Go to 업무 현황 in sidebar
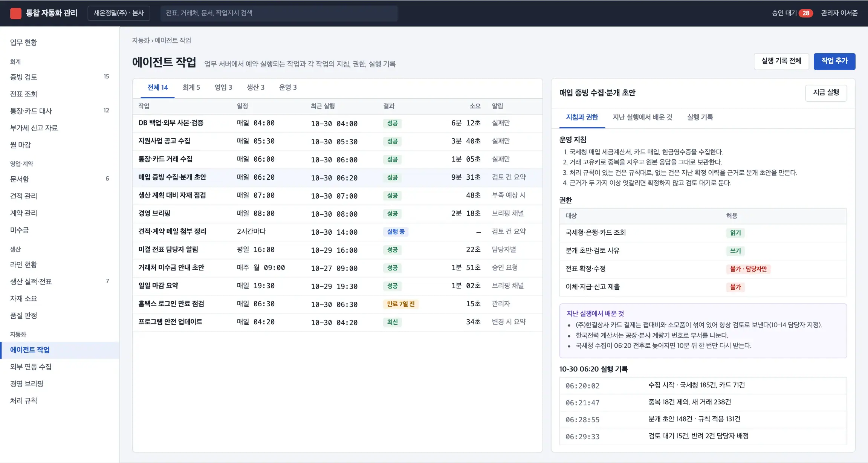The width and height of the screenshot is (868, 463). [x=60, y=43]
